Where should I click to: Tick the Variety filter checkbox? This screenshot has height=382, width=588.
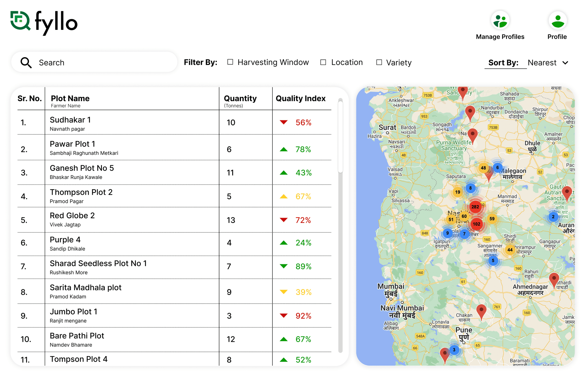click(379, 62)
